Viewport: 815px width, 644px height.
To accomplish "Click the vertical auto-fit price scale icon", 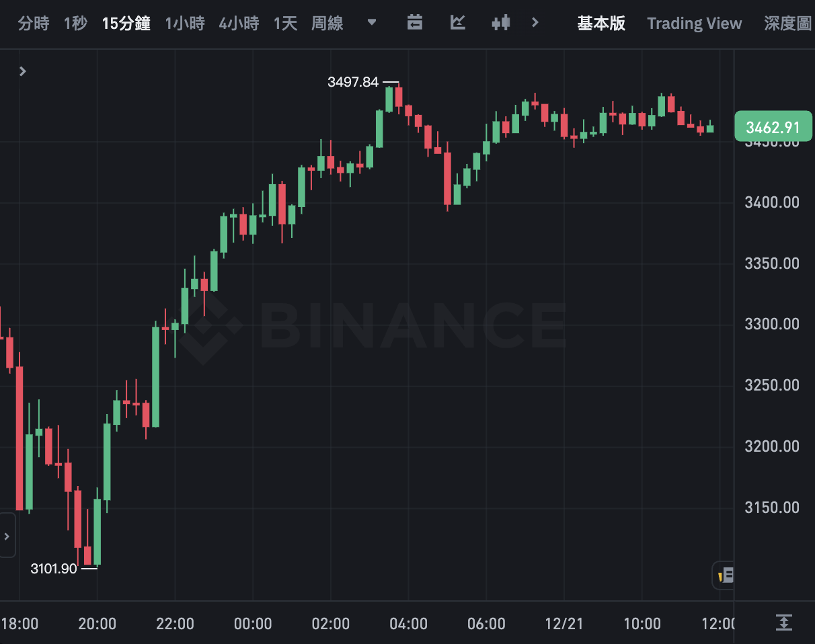I will coord(783,622).
